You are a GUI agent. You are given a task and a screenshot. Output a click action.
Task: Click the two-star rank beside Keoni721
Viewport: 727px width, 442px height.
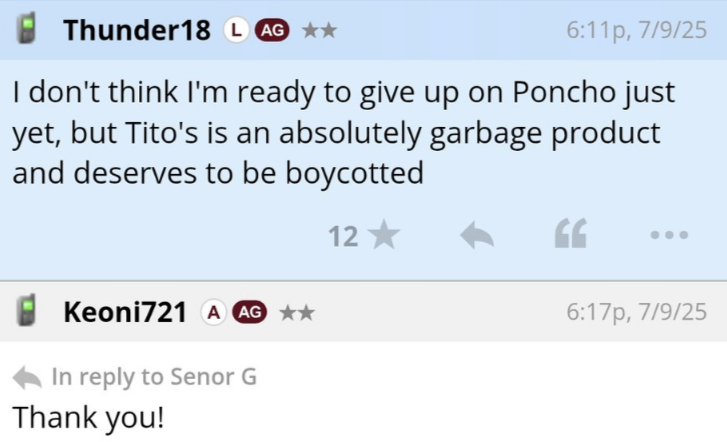tap(297, 313)
